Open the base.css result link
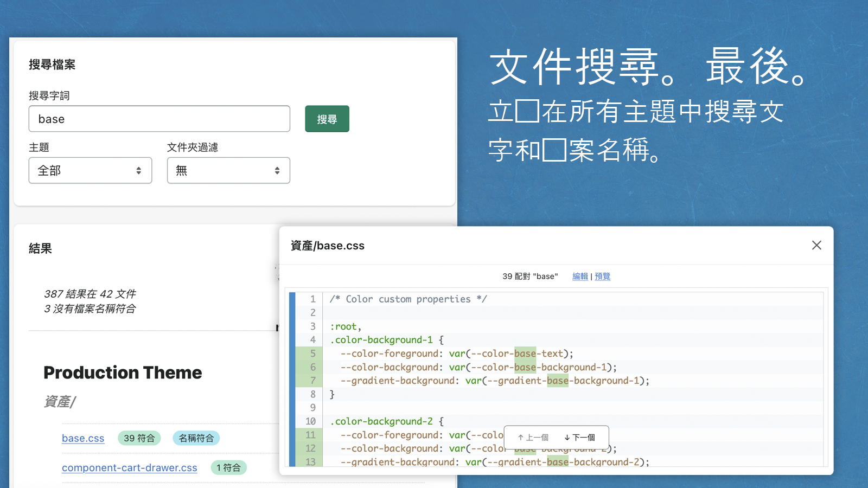The height and width of the screenshot is (488, 868). [83, 438]
